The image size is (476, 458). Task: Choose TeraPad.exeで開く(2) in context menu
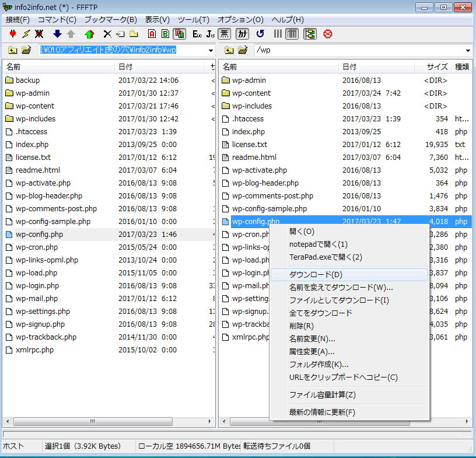[x=349, y=257]
